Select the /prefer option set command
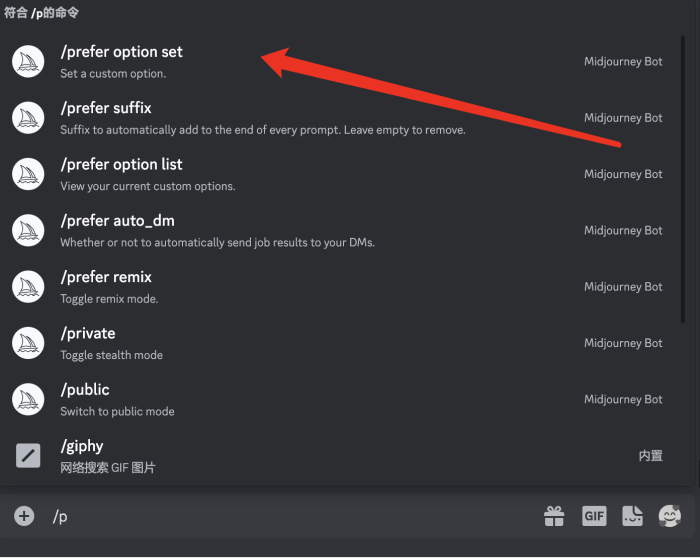This screenshot has width=700, height=558. 121,52
